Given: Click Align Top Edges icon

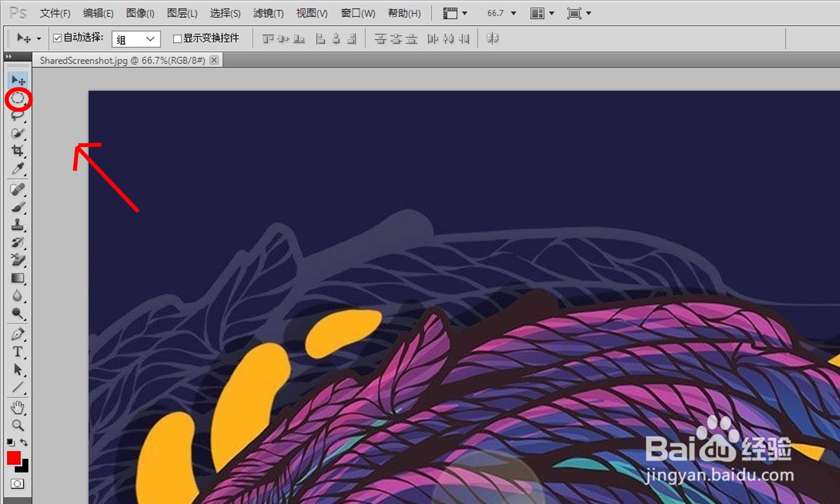Looking at the screenshot, I should click(268, 39).
